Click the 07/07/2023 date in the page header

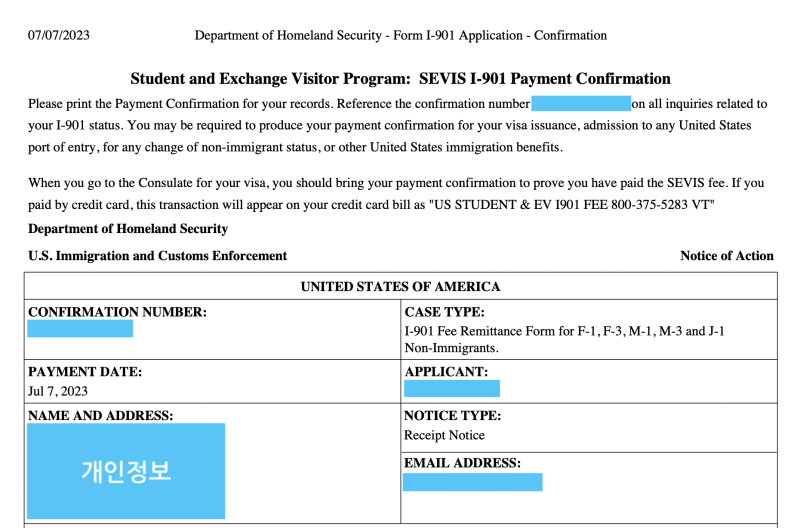[59, 35]
